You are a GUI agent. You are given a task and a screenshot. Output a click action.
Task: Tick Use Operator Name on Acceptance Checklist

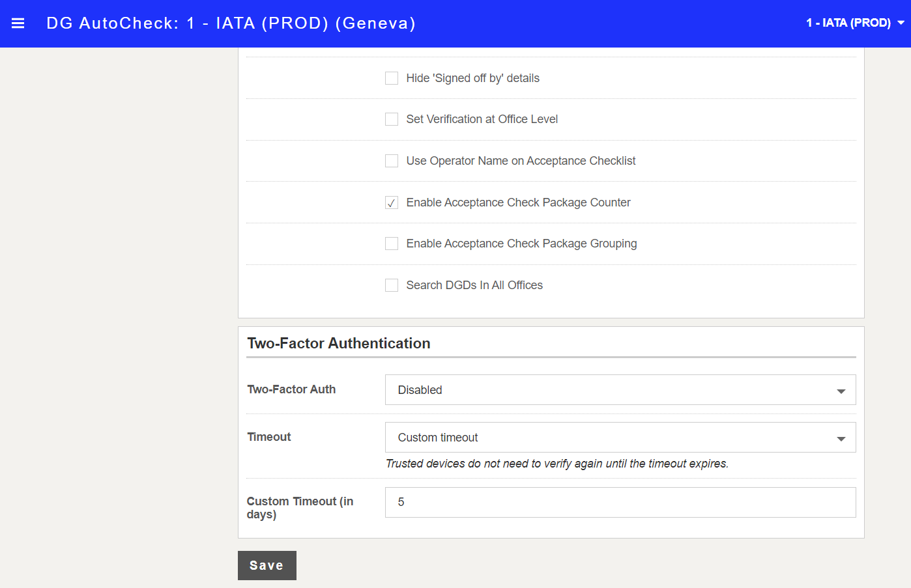(392, 161)
